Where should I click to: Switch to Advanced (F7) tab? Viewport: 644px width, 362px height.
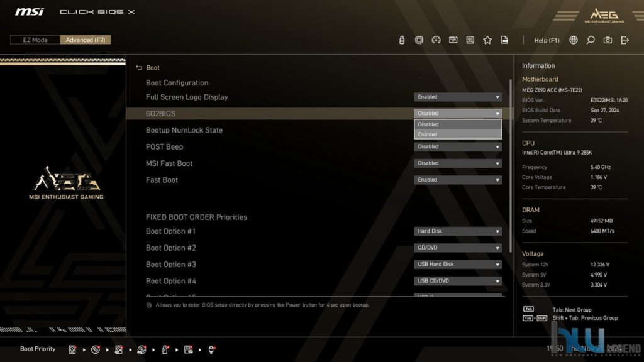86,40
